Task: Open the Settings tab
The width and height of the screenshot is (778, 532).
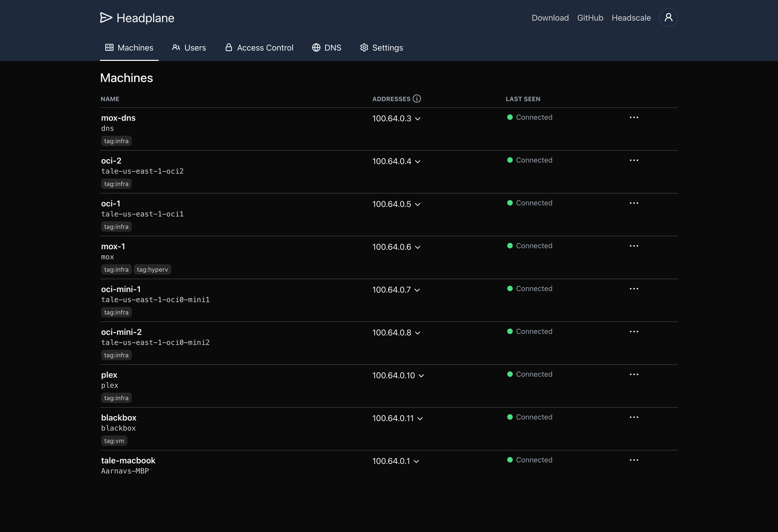Action: [381, 47]
